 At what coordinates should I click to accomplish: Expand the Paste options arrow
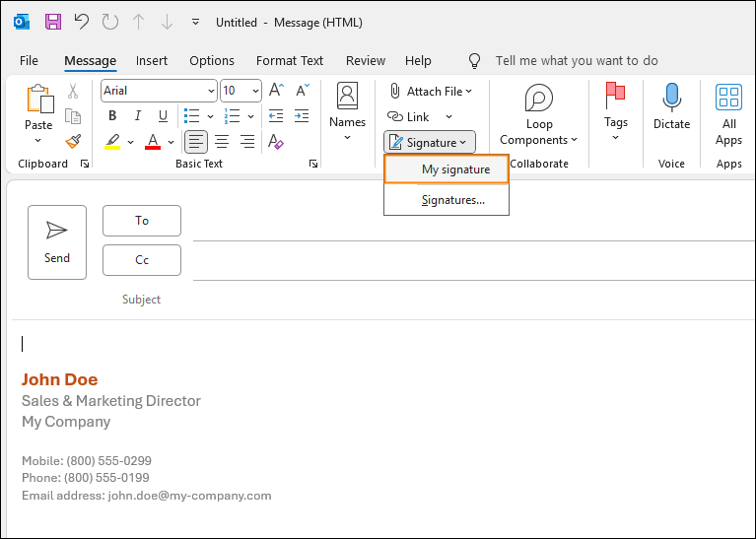[38, 141]
